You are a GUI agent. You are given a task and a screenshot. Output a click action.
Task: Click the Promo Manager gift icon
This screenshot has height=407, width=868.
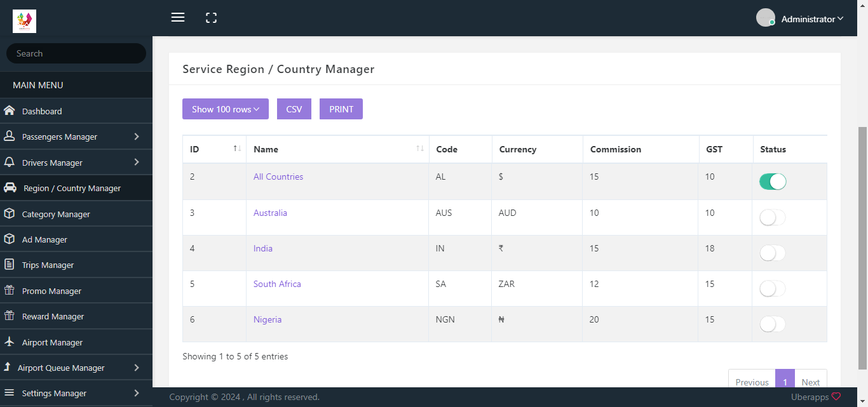(10, 290)
